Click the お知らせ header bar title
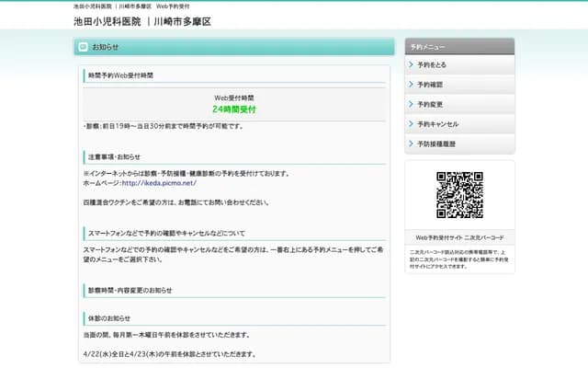The height and width of the screenshot is (368, 588). point(106,47)
